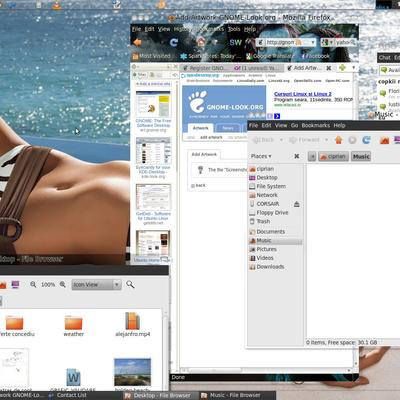Click Back button in Music file browser
Image resolution: width=400 pixels, height=400 pixels.
click(263, 140)
